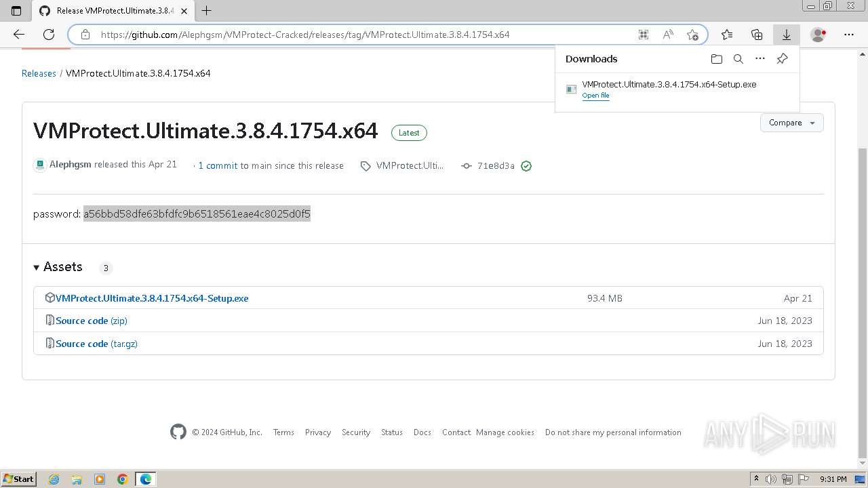Click the Alephgsm avatar image
This screenshot has height=488, width=868.
click(x=40, y=165)
